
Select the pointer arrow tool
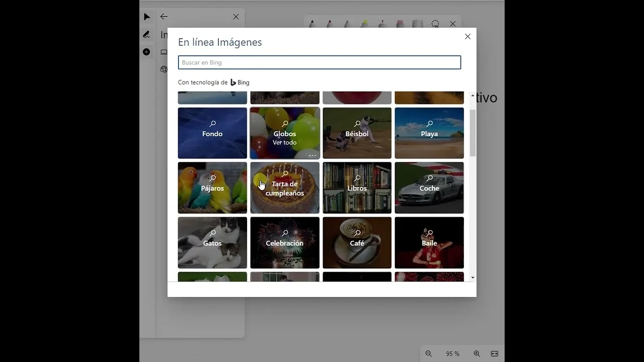pos(146,17)
